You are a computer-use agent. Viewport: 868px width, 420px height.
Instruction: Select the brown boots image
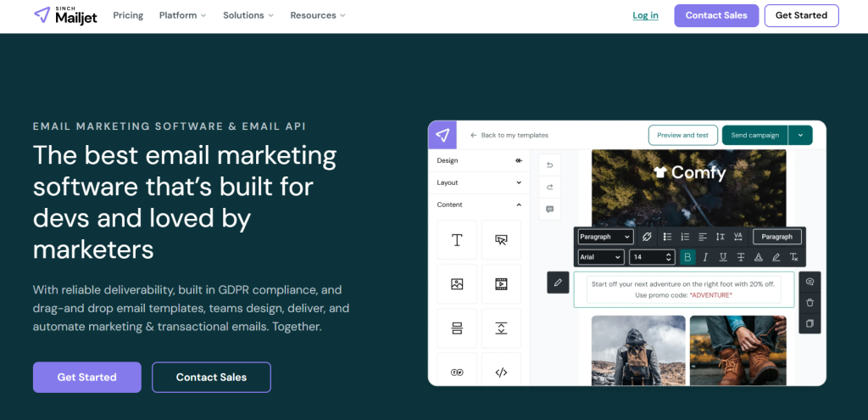point(738,350)
